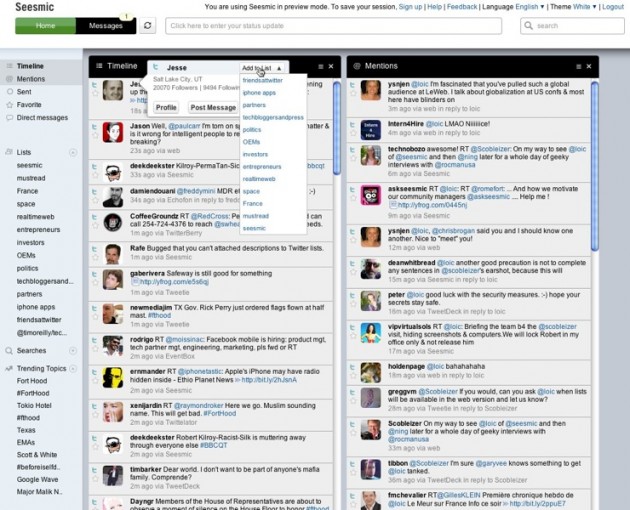Open sidebar list entrepreneurs
Image resolution: width=630 pixels, height=510 pixels.
pos(38,229)
